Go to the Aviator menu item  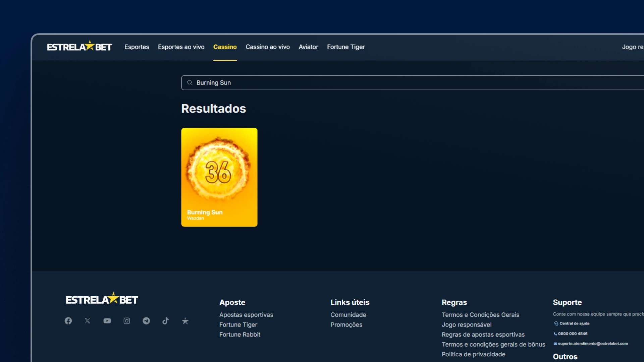point(308,47)
